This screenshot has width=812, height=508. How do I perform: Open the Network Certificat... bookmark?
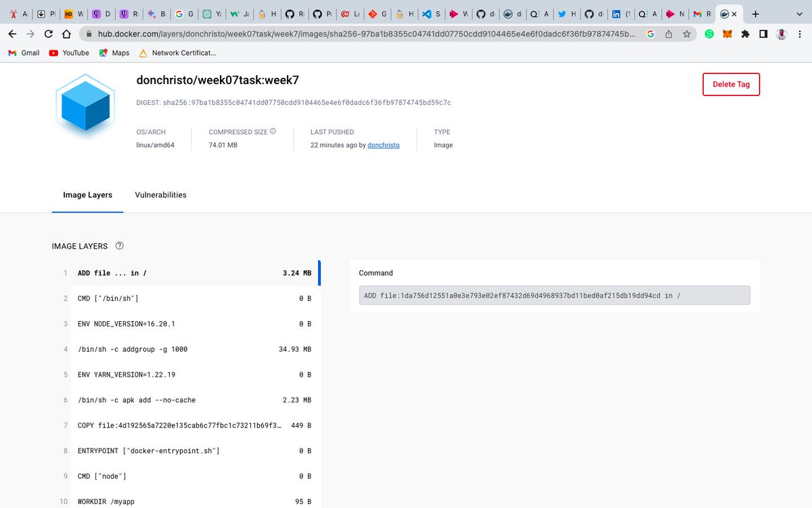point(177,53)
